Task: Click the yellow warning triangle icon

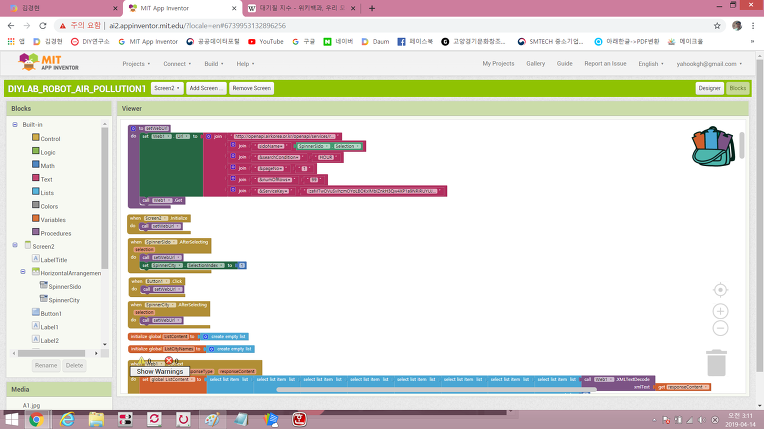Action: pos(141,361)
